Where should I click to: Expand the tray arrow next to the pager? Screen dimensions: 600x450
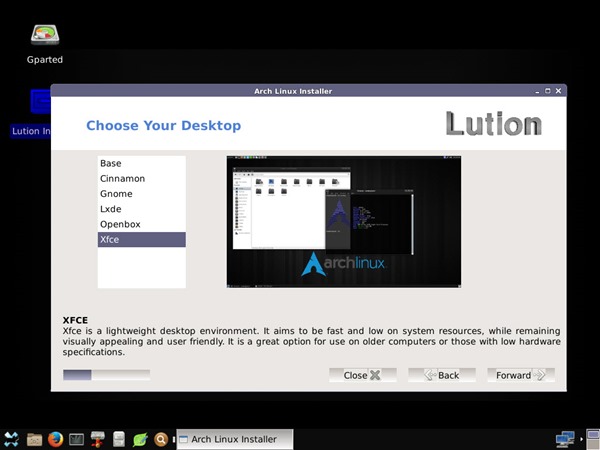pyautogui.click(x=581, y=439)
